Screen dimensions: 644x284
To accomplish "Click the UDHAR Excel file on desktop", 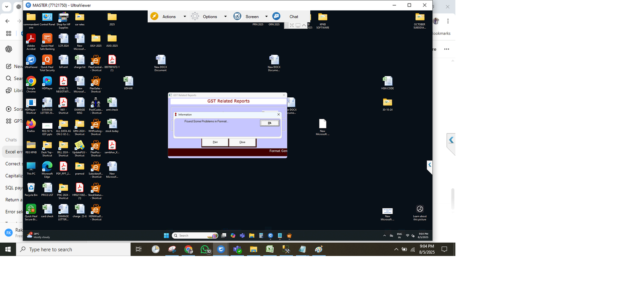I will tap(128, 82).
